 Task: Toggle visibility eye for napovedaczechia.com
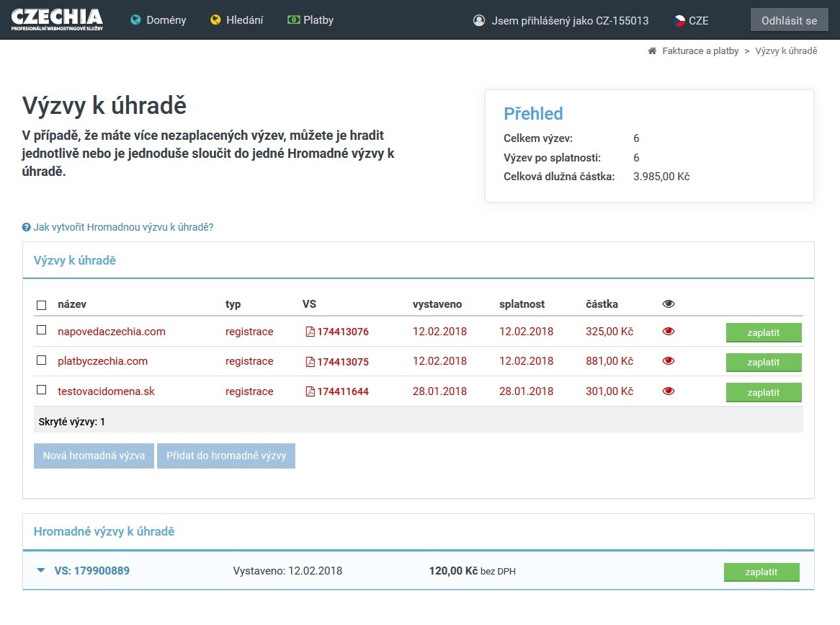(x=669, y=332)
